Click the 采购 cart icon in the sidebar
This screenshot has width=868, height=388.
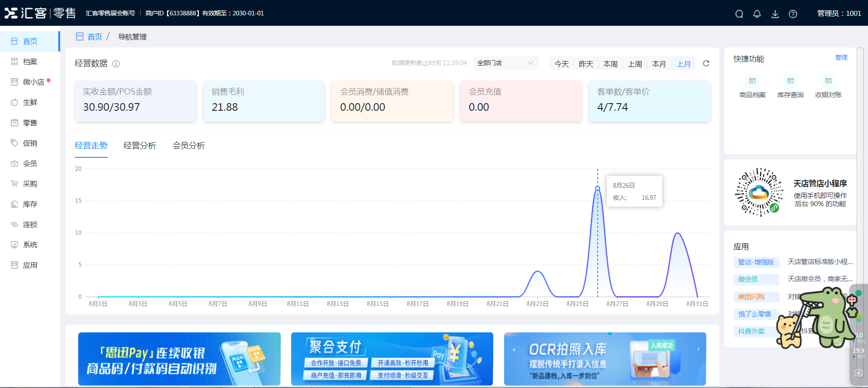pyautogui.click(x=14, y=184)
